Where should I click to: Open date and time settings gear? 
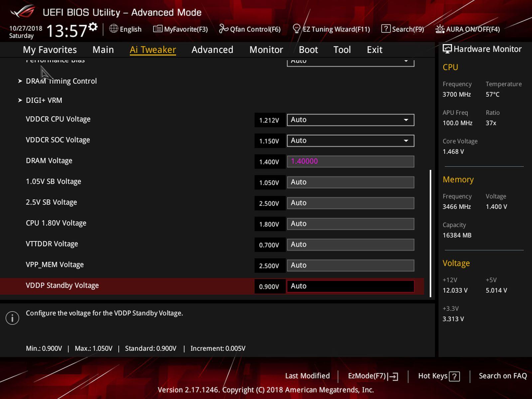click(93, 27)
